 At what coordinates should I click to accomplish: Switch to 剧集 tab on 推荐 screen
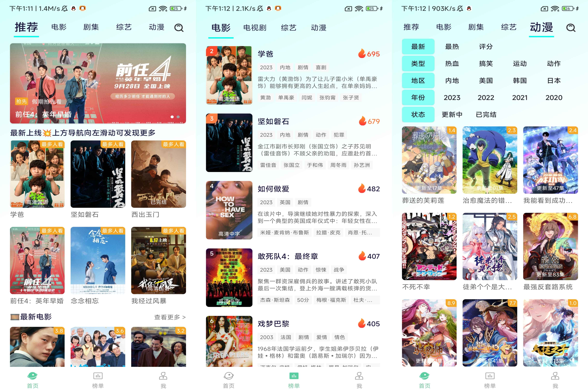click(x=91, y=27)
